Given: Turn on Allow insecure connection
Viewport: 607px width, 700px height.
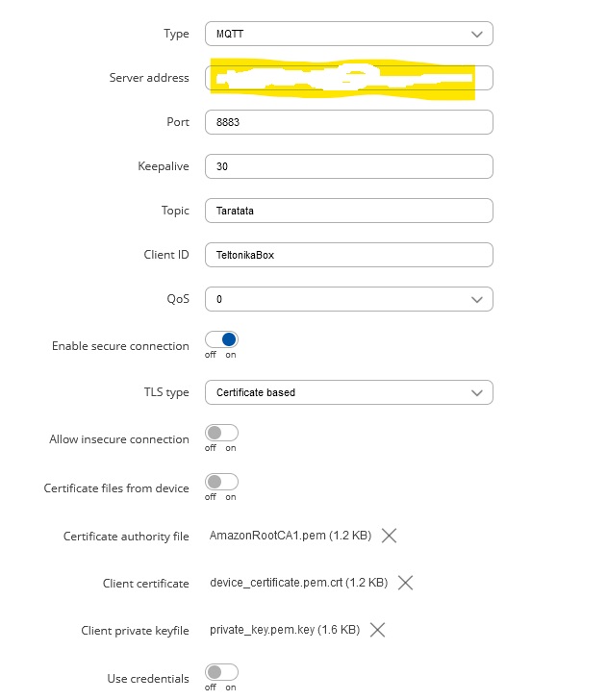Looking at the screenshot, I should [x=221, y=433].
